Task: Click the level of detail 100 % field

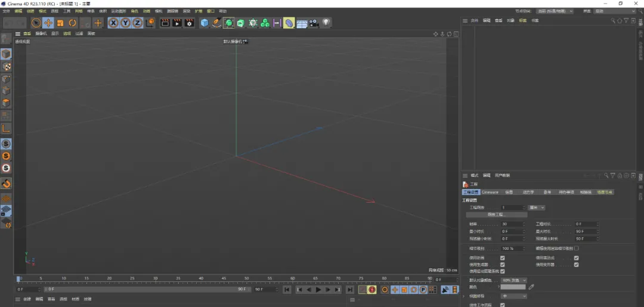Action: point(512,249)
